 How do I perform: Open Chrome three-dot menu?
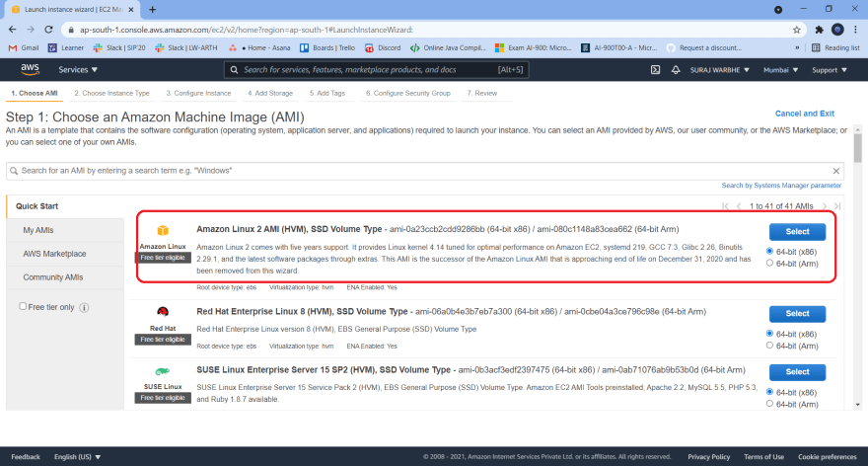[856, 30]
